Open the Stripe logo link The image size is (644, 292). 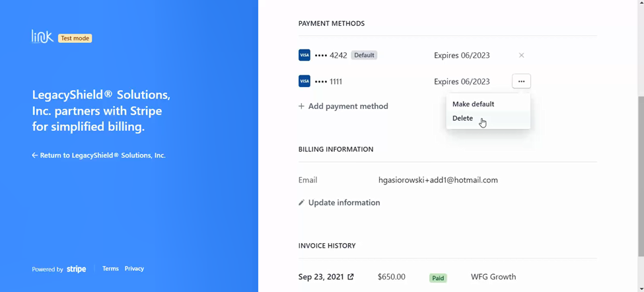coord(77,270)
